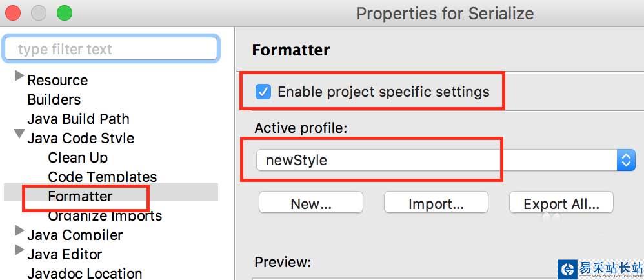644x280 pixels.
Task: Open the Java Build Path page
Action: pos(78,119)
